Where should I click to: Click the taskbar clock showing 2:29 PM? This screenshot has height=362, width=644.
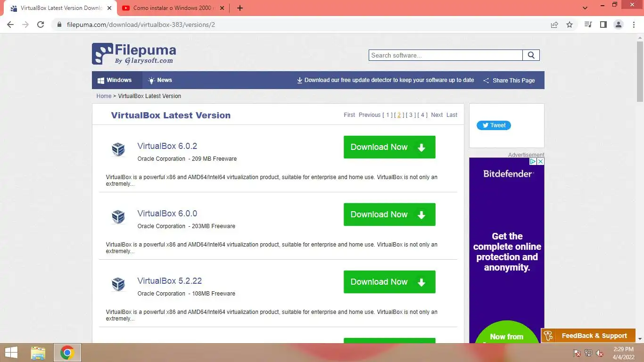pyautogui.click(x=623, y=353)
